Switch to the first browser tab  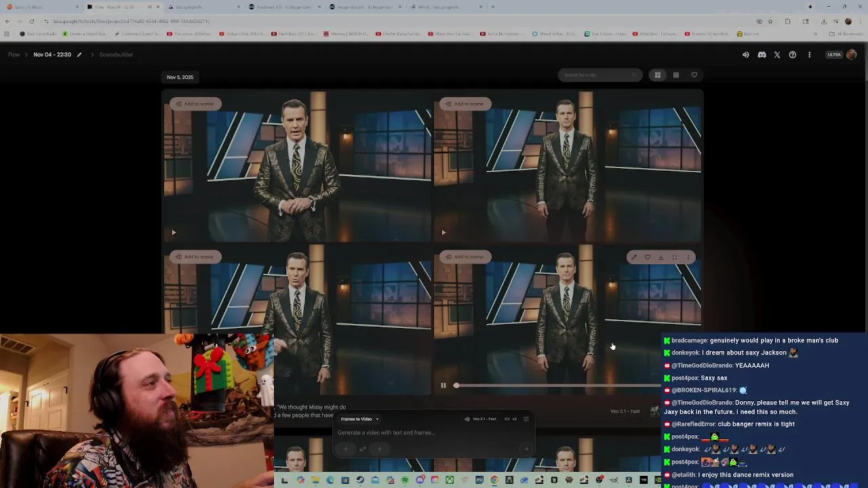click(41, 7)
